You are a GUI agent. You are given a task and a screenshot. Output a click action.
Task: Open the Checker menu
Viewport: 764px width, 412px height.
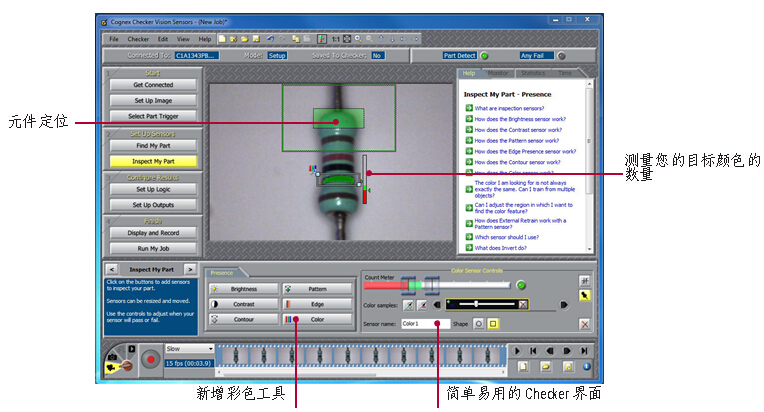coord(138,39)
